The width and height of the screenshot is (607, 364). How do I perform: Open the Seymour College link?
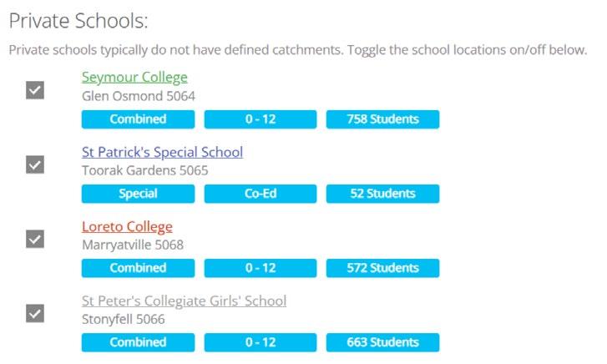click(x=134, y=78)
